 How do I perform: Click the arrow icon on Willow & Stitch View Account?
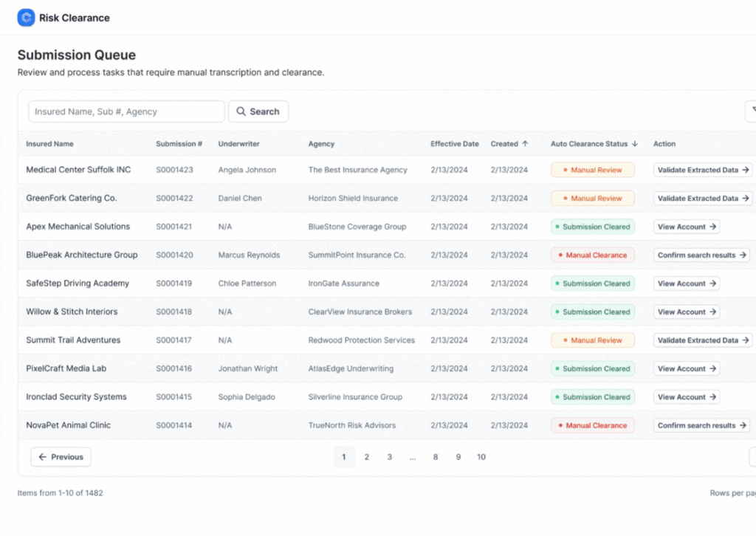click(713, 312)
